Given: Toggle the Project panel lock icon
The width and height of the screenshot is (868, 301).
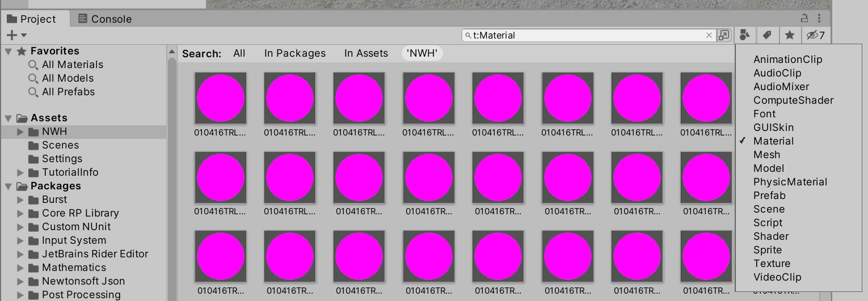Looking at the screenshot, I should point(804,18).
